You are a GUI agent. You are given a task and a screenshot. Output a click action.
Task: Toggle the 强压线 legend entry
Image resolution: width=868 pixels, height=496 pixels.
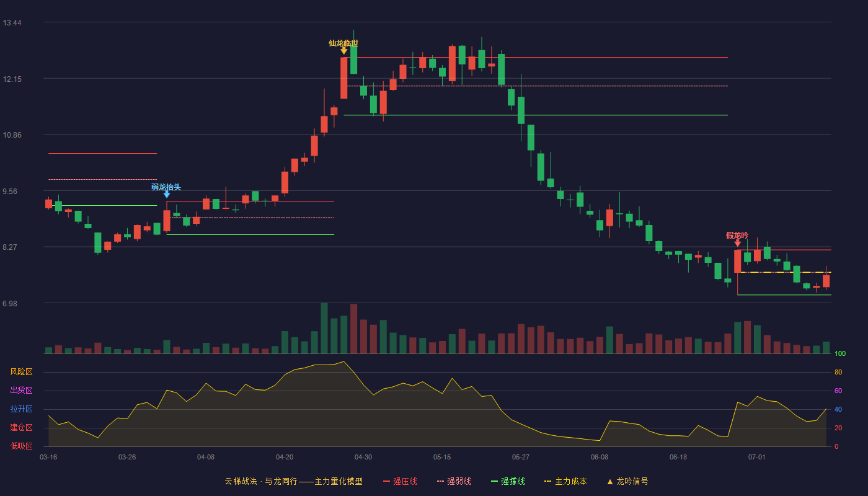tap(400, 481)
